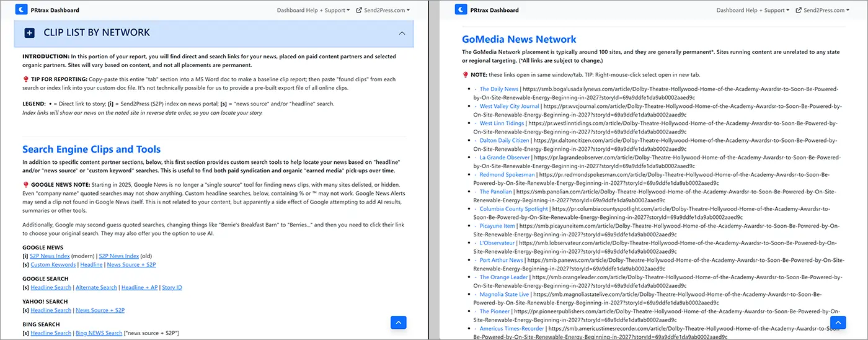Click the GoMedia News Network heading
This screenshot has width=868, height=340.
coord(519,39)
